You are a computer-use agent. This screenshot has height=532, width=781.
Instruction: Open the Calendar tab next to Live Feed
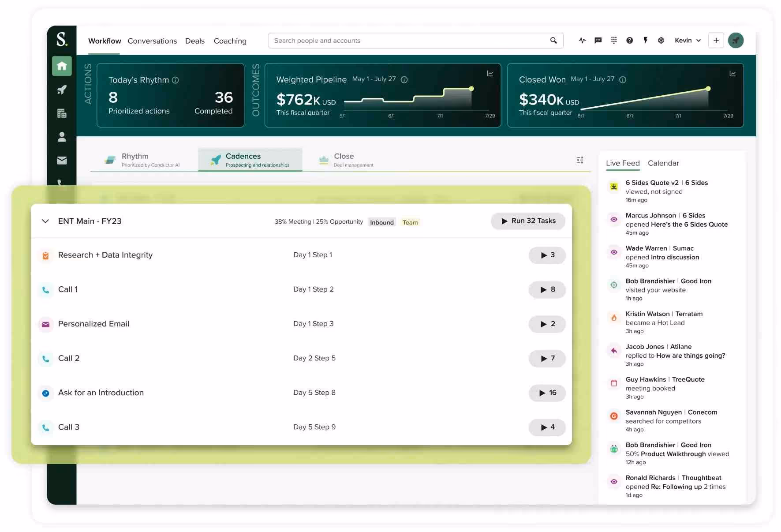click(663, 163)
